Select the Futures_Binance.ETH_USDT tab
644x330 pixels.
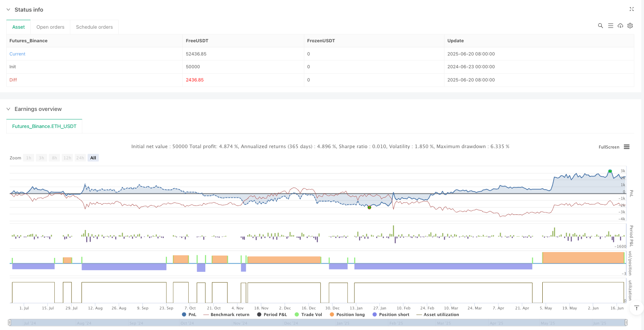point(44,126)
